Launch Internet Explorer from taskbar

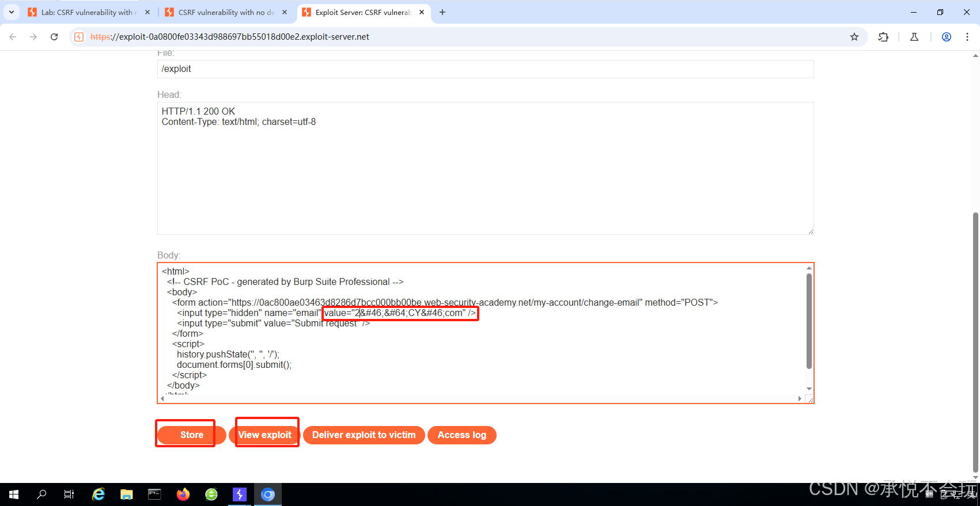[x=99, y=494]
